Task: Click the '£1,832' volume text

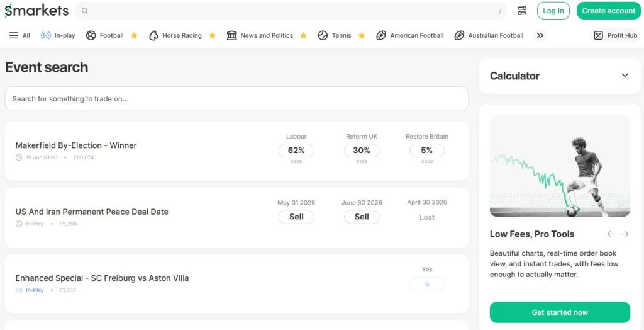Action: pos(68,290)
